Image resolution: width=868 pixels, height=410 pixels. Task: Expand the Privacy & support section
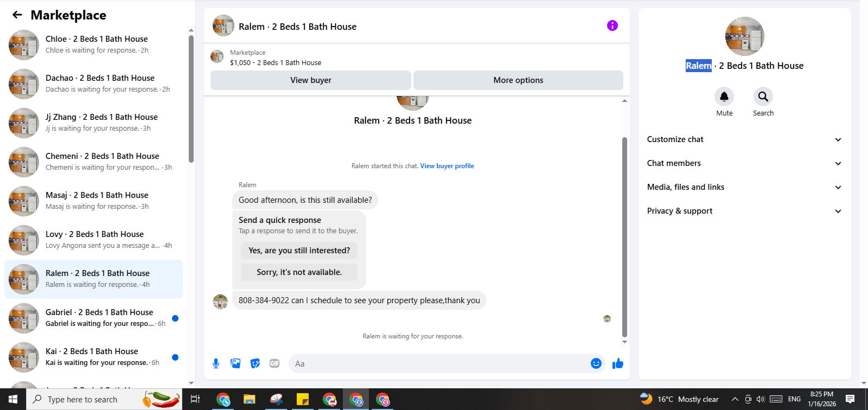[744, 211]
